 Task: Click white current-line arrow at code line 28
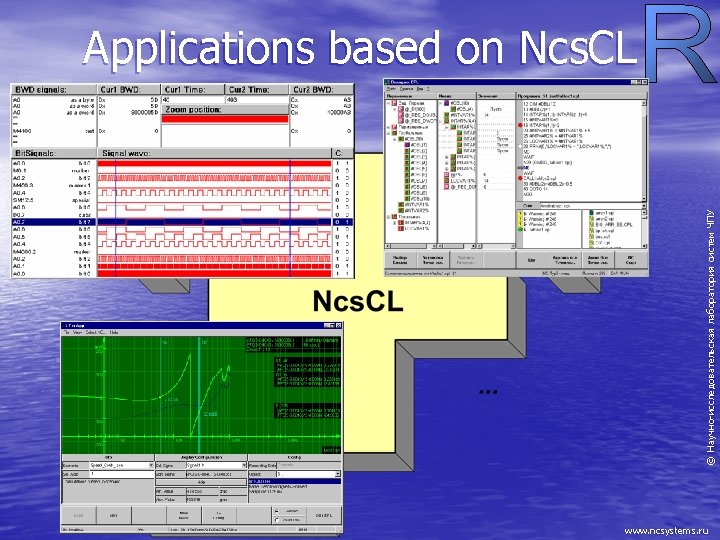click(520, 146)
